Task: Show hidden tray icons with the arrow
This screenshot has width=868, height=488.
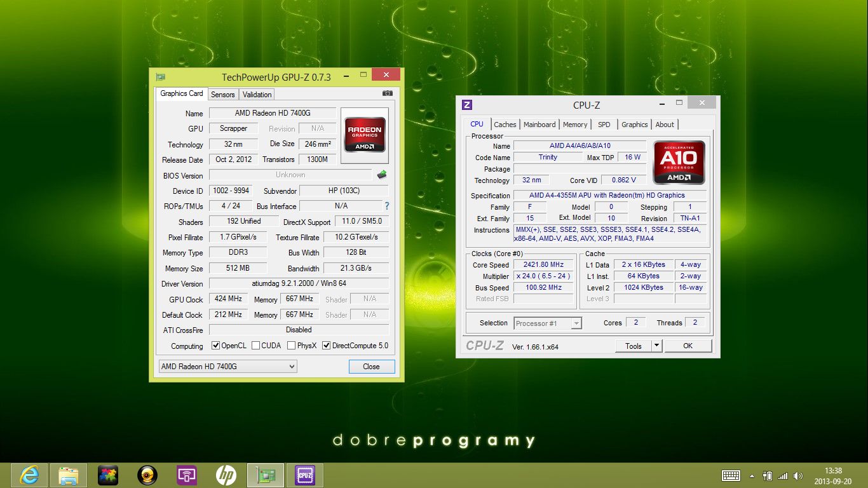Action: tap(752, 475)
